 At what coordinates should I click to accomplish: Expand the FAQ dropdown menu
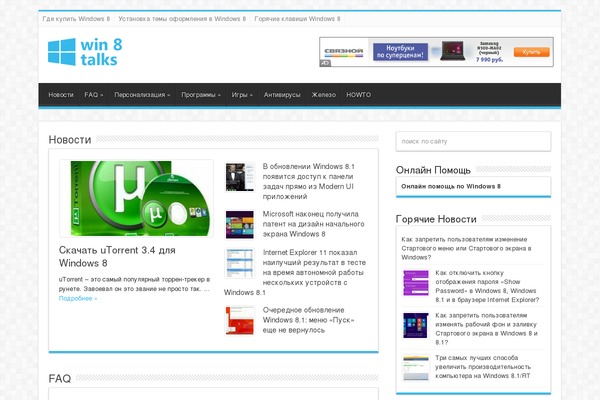point(94,95)
